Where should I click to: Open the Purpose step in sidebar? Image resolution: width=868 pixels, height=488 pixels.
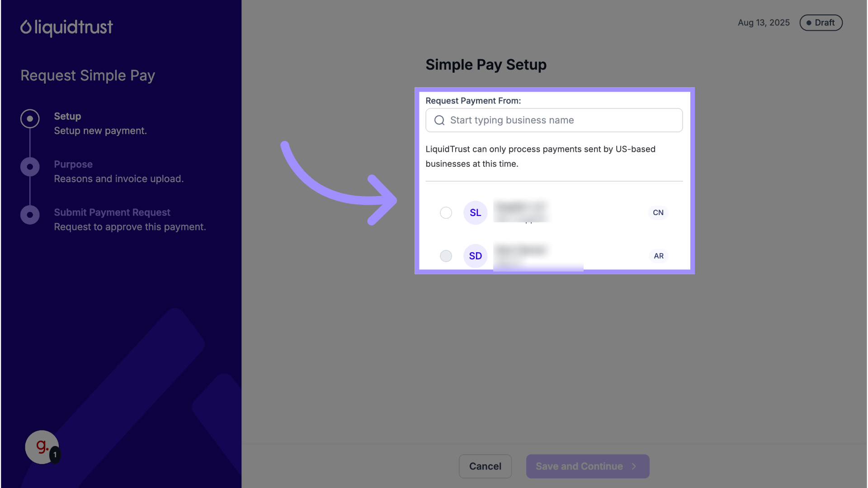click(x=73, y=164)
